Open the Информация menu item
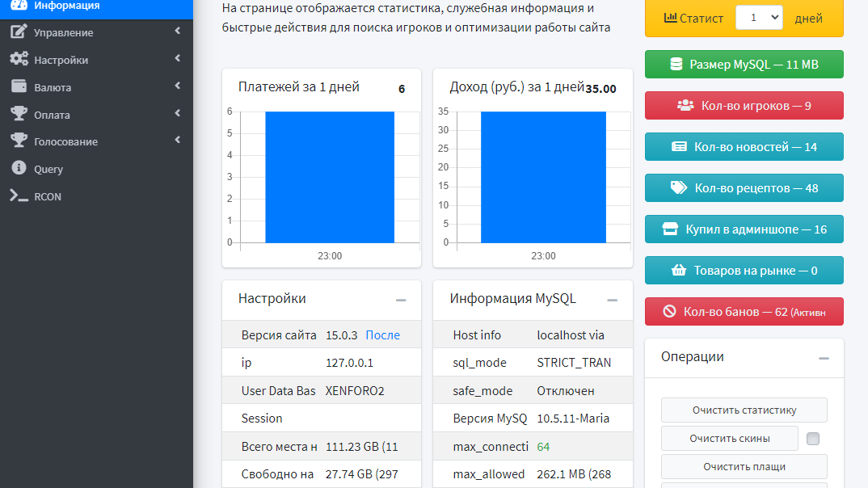 click(66, 6)
